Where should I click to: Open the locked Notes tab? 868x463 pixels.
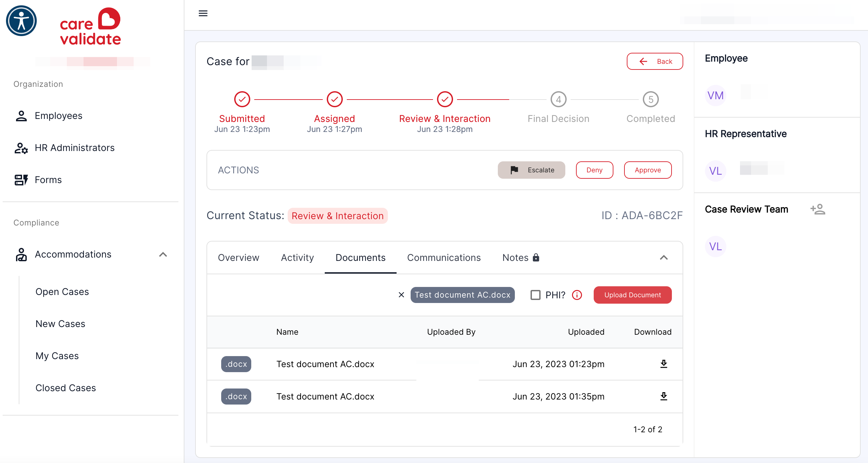pos(521,258)
